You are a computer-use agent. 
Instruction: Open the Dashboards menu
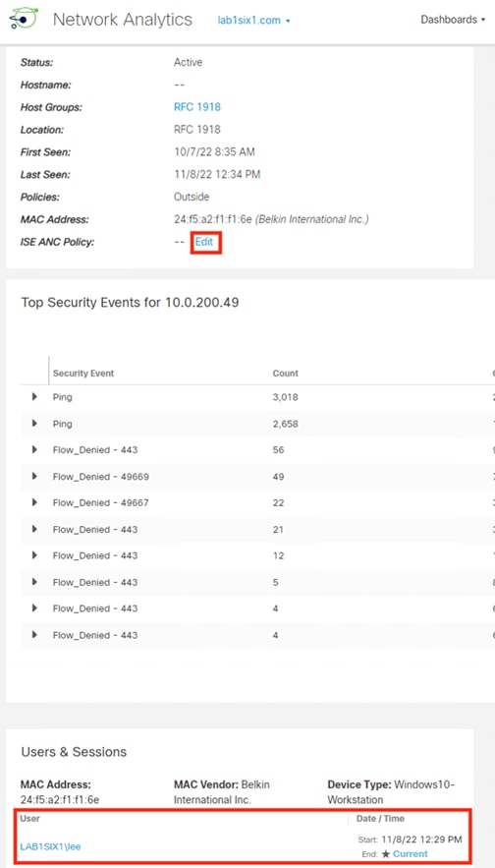(x=453, y=20)
